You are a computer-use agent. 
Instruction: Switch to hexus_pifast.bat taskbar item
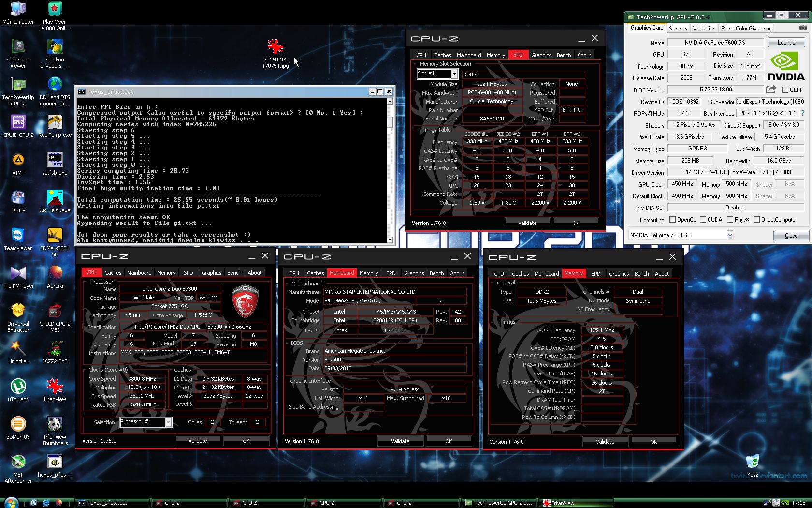pyautogui.click(x=112, y=503)
